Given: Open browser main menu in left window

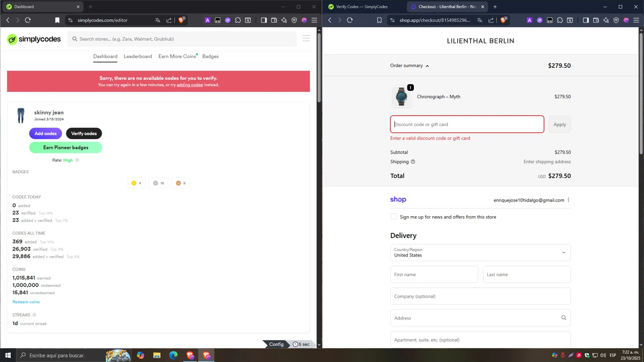Looking at the screenshot, I should click(314, 20).
